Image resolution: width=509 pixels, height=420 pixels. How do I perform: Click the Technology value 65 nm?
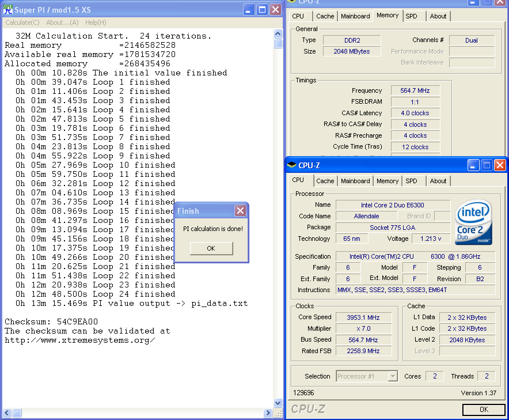[352, 239]
